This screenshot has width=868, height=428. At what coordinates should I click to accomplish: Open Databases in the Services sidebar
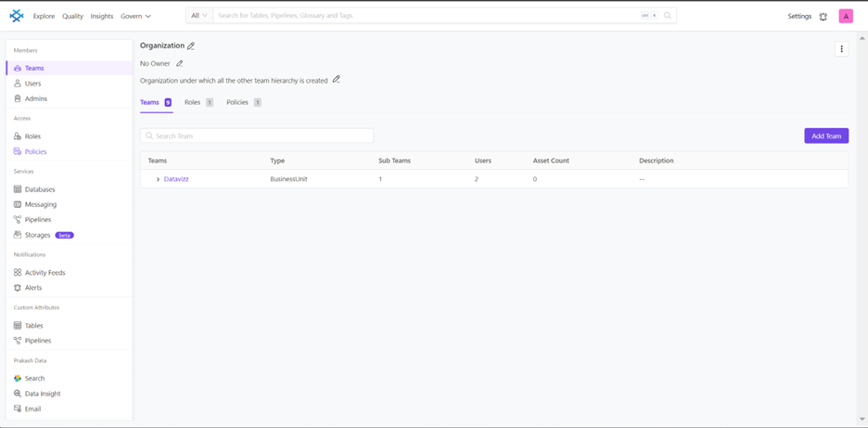40,189
